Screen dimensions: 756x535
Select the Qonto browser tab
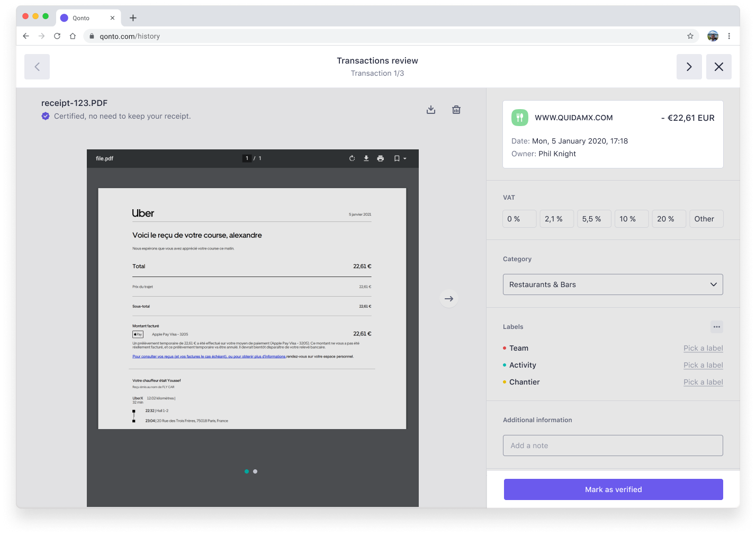(x=87, y=18)
